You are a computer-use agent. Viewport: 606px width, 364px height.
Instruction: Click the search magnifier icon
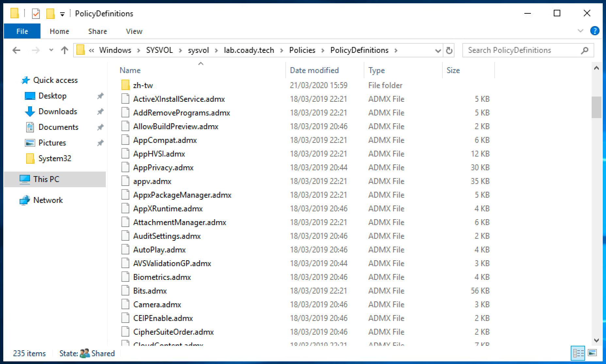(x=585, y=50)
